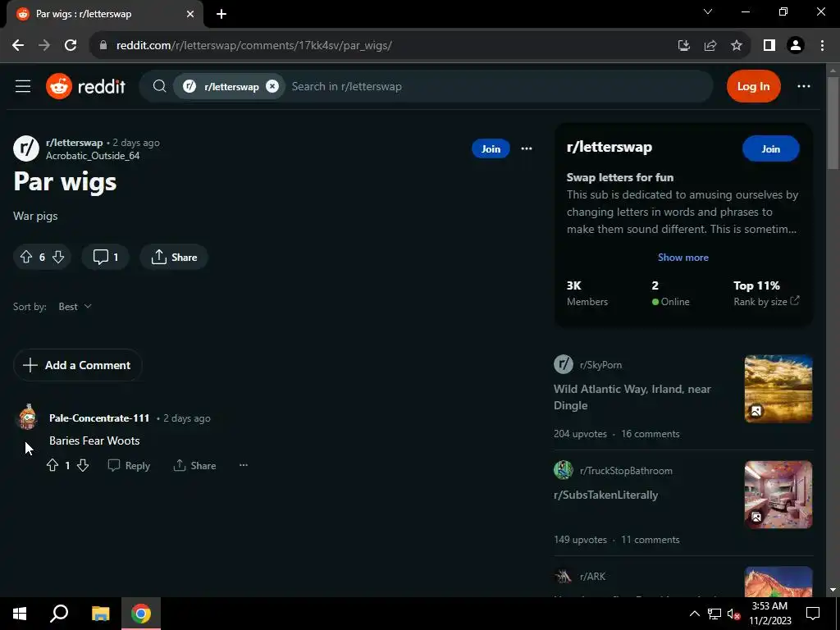The image size is (840, 630).
Task: Downvote the Baries Fear Woots comment
Action: pyautogui.click(x=83, y=465)
